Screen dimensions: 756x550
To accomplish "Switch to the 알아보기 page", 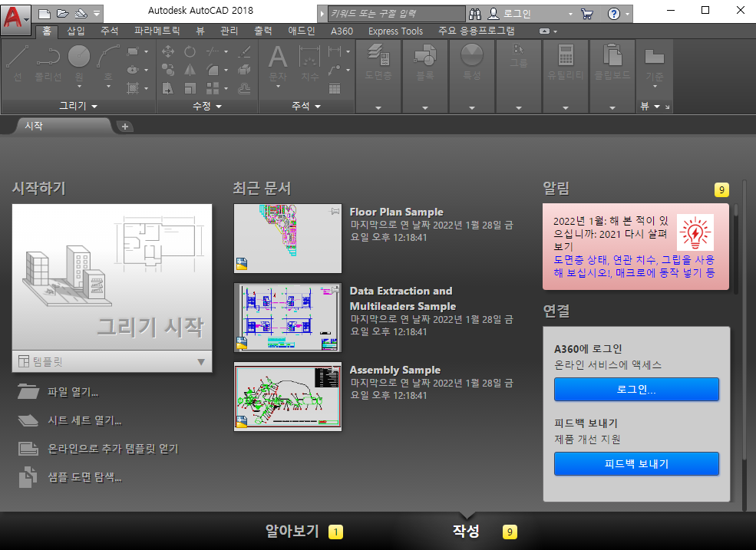I will click(292, 531).
